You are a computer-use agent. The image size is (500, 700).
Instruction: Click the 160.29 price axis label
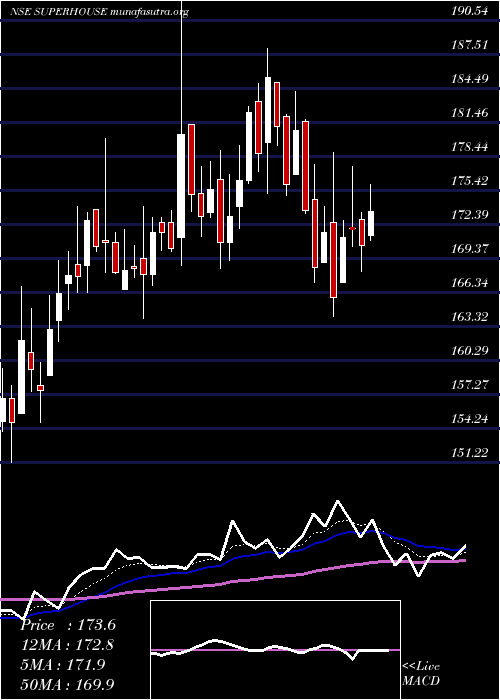click(469, 351)
